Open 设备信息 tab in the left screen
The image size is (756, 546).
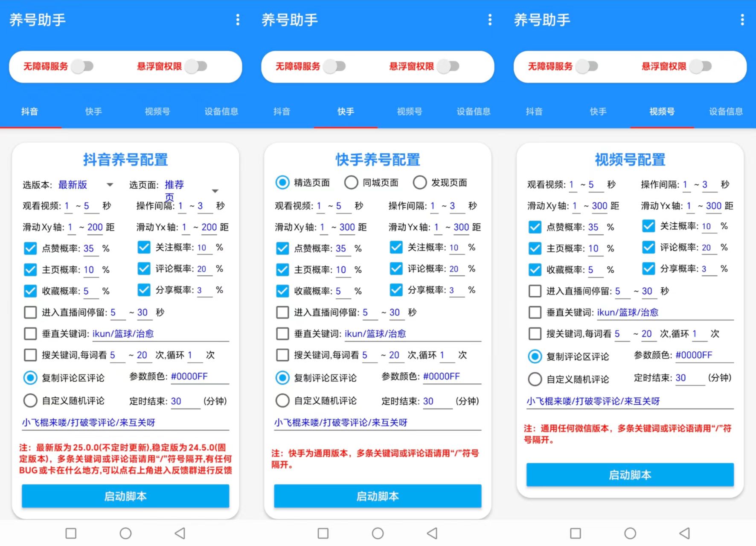221,112
